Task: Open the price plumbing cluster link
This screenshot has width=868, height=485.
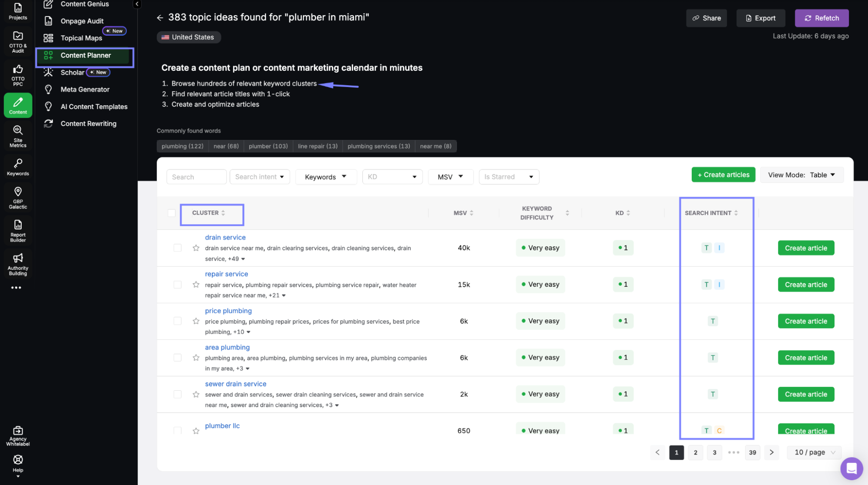Action: tap(228, 310)
